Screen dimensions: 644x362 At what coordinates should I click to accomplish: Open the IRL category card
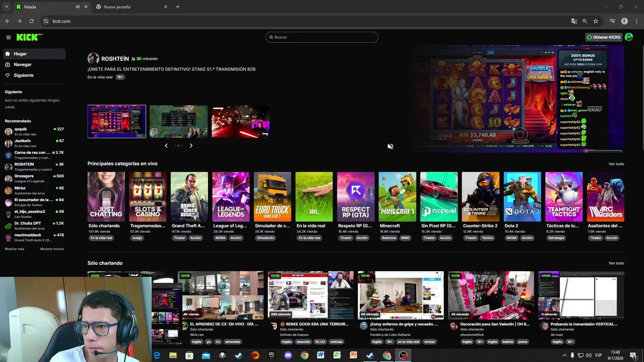click(314, 197)
